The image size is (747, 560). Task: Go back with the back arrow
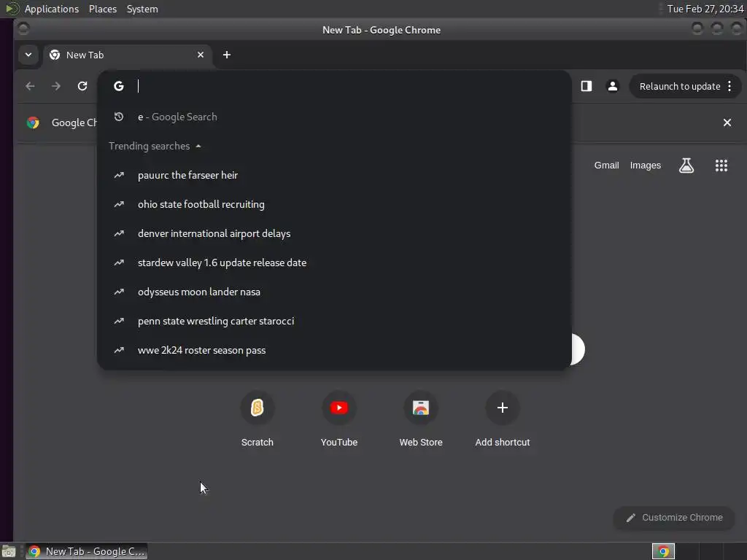30,86
